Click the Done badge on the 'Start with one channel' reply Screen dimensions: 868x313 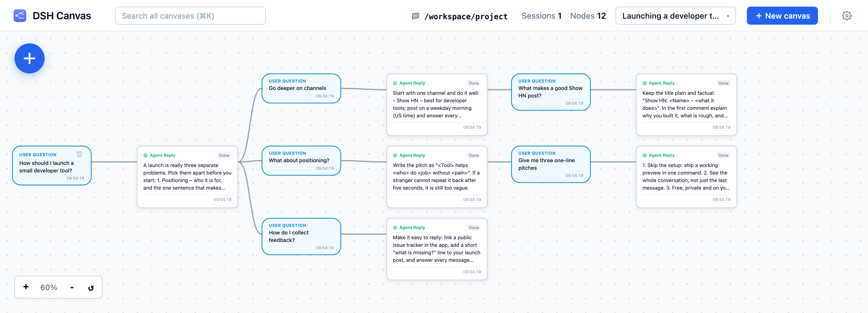[473, 83]
